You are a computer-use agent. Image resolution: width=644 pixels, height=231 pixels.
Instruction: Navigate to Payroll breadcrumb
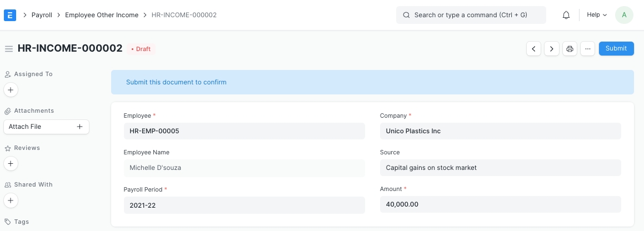(42, 15)
